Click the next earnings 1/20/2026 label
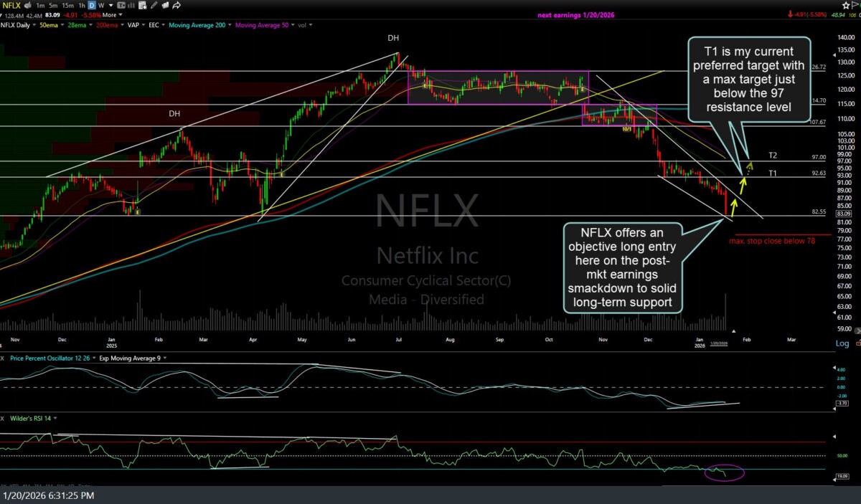The image size is (861, 504). tap(575, 15)
